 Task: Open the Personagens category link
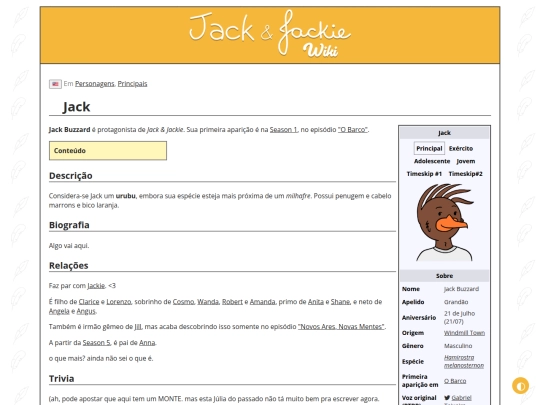[95, 84]
